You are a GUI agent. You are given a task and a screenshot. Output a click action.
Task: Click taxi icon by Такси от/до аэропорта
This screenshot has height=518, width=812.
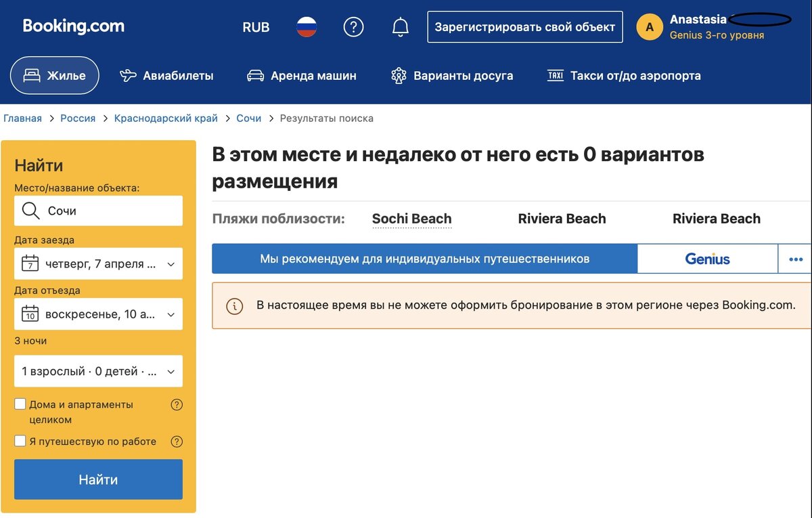pyautogui.click(x=556, y=76)
